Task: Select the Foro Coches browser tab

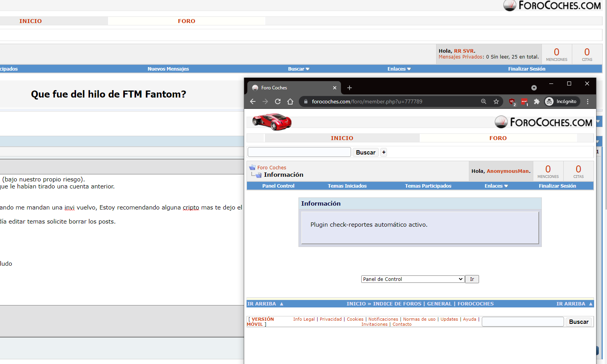Action: 294,88
